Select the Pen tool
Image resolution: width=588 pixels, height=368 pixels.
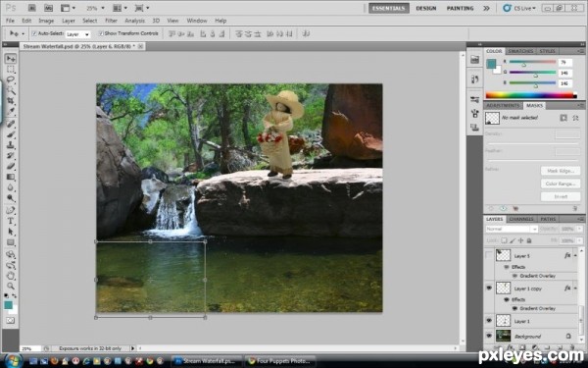point(11,210)
